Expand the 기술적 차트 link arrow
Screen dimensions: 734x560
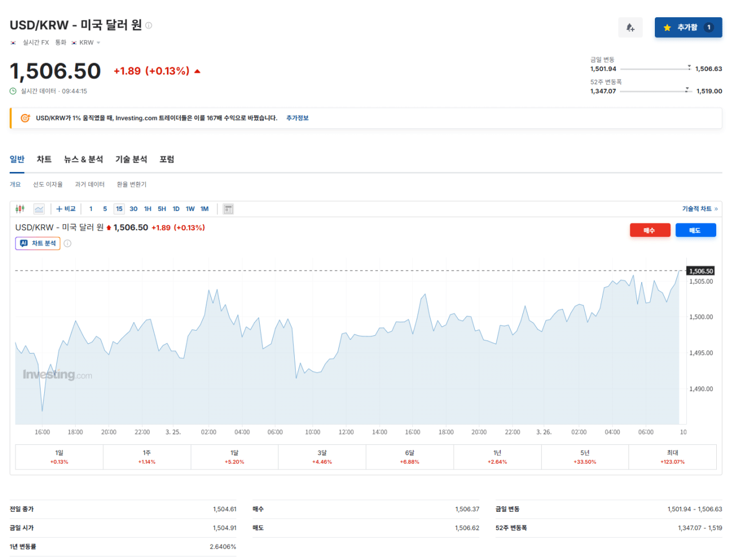tap(716, 209)
